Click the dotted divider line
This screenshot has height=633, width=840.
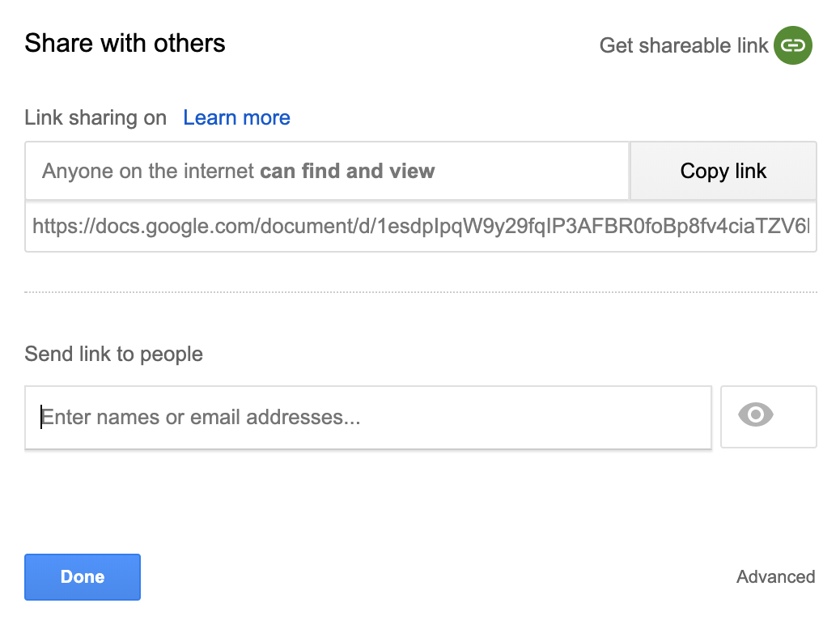421,292
